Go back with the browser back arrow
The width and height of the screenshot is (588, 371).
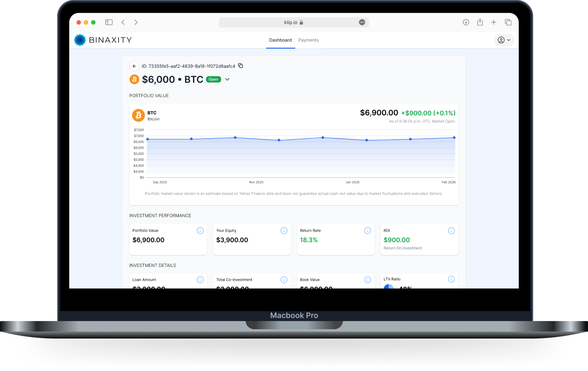[x=123, y=22]
